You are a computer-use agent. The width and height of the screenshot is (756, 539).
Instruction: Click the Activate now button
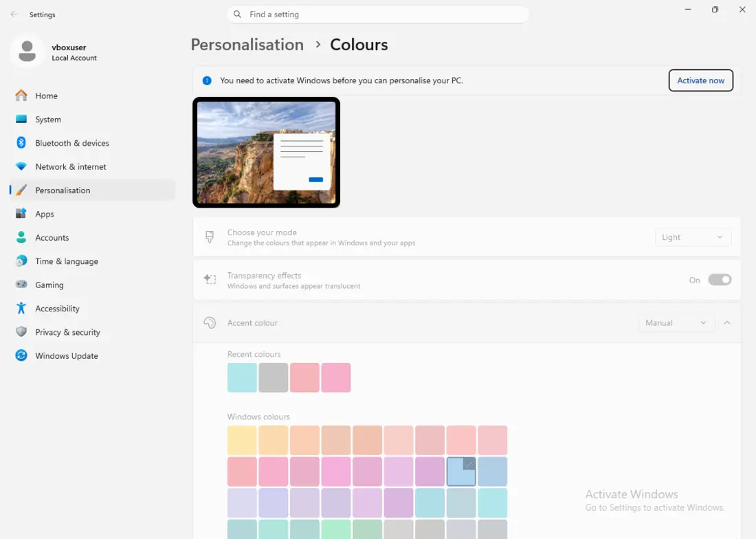click(700, 80)
